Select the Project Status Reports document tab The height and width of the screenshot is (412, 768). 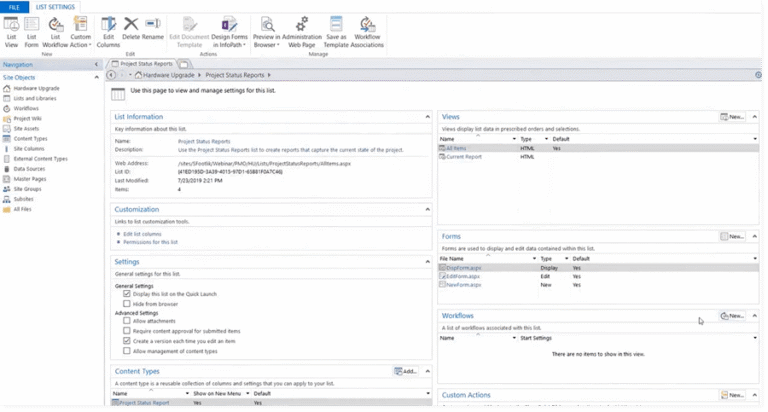tap(142, 64)
